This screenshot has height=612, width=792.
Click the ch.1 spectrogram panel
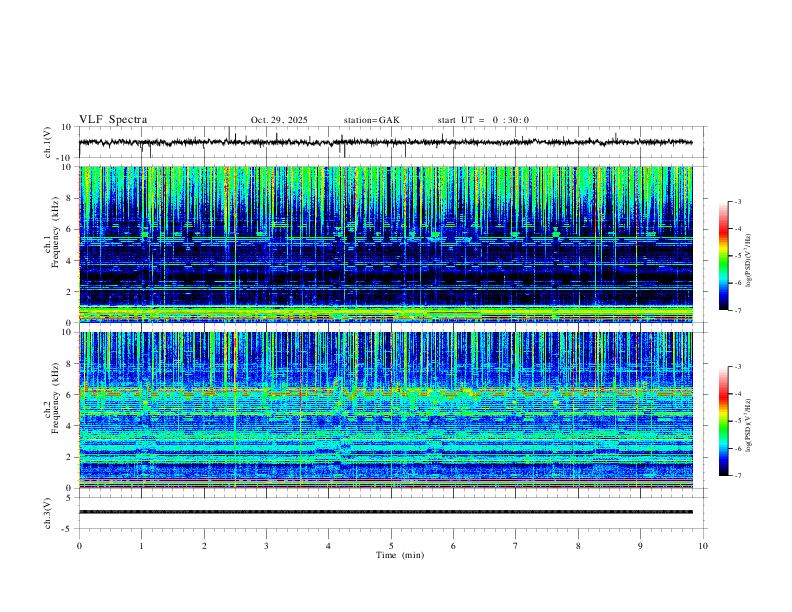386,244
